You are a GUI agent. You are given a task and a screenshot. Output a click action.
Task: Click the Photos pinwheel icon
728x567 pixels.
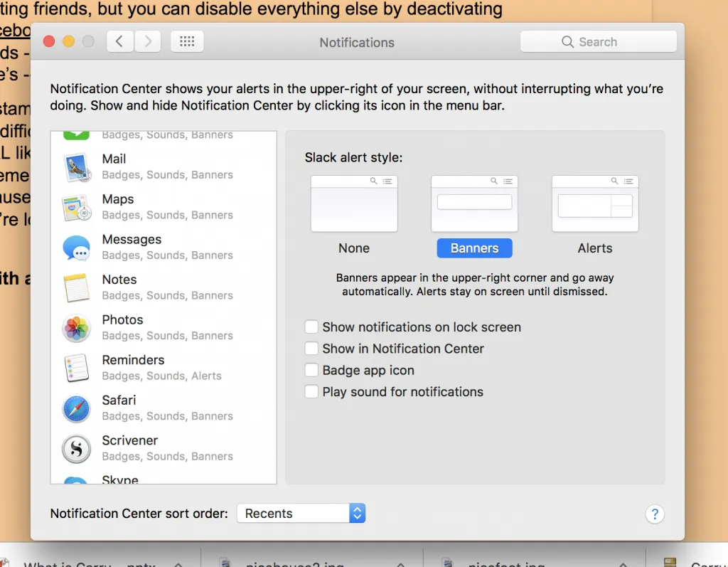click(76, 328)
